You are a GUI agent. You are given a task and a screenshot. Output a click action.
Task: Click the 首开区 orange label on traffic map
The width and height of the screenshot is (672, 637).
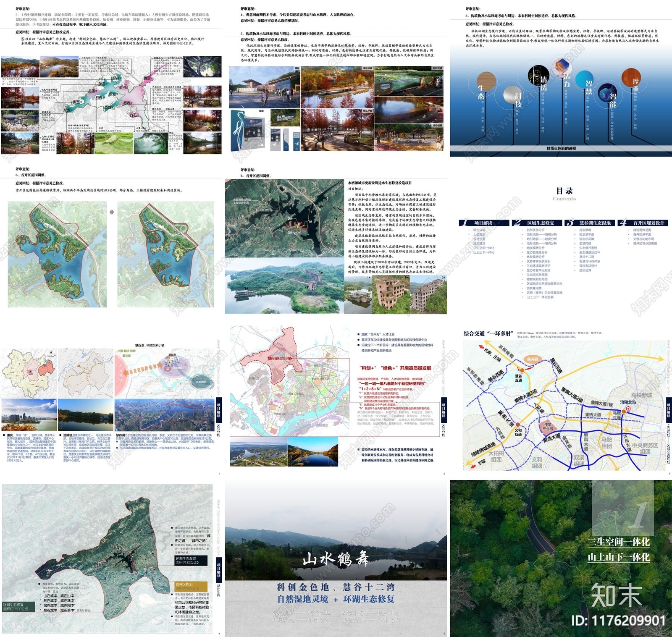pyautogui.click(x=533, y=359)
